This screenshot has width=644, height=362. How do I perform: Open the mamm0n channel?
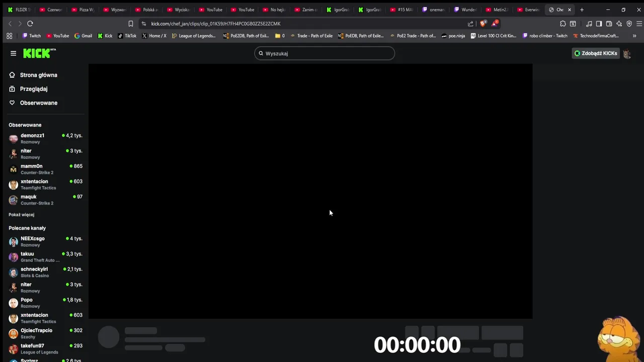tap(45, 169)
